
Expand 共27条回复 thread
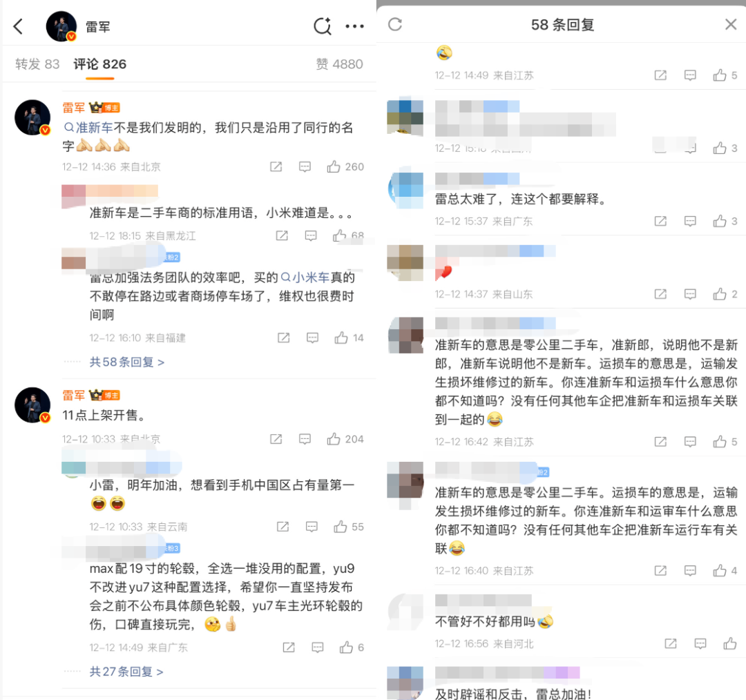coord(126,672)
